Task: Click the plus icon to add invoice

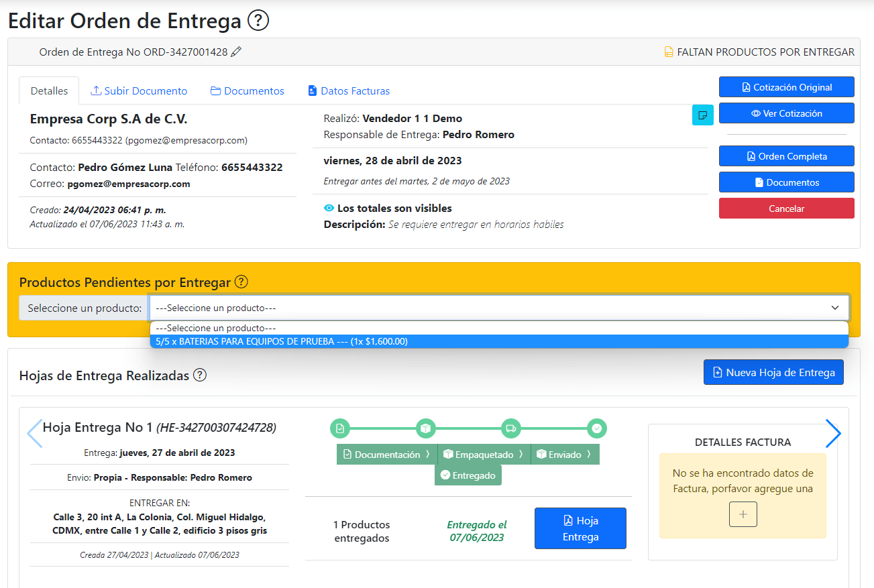Action: coord(743,514)
